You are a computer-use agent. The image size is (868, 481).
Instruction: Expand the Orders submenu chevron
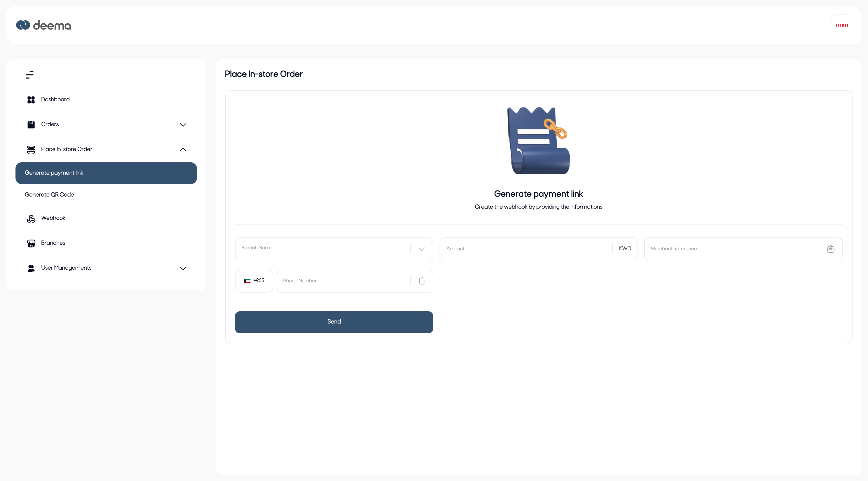point(183,125)
